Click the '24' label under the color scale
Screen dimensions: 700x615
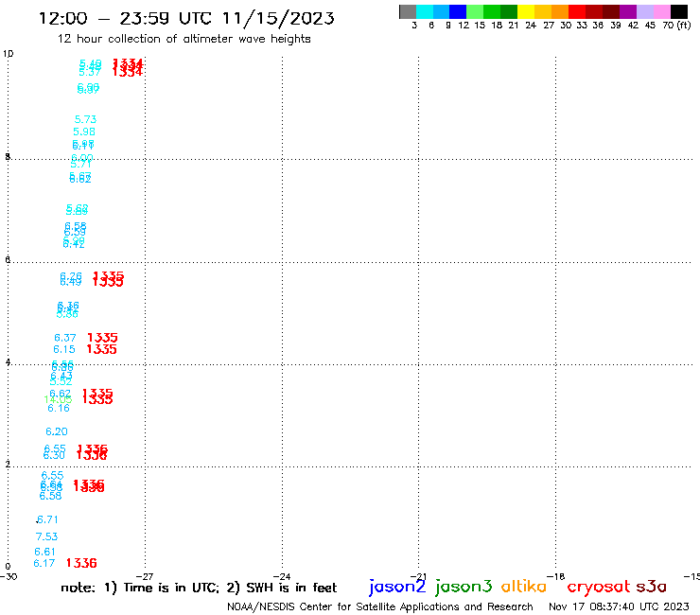(x=531, y=26)
